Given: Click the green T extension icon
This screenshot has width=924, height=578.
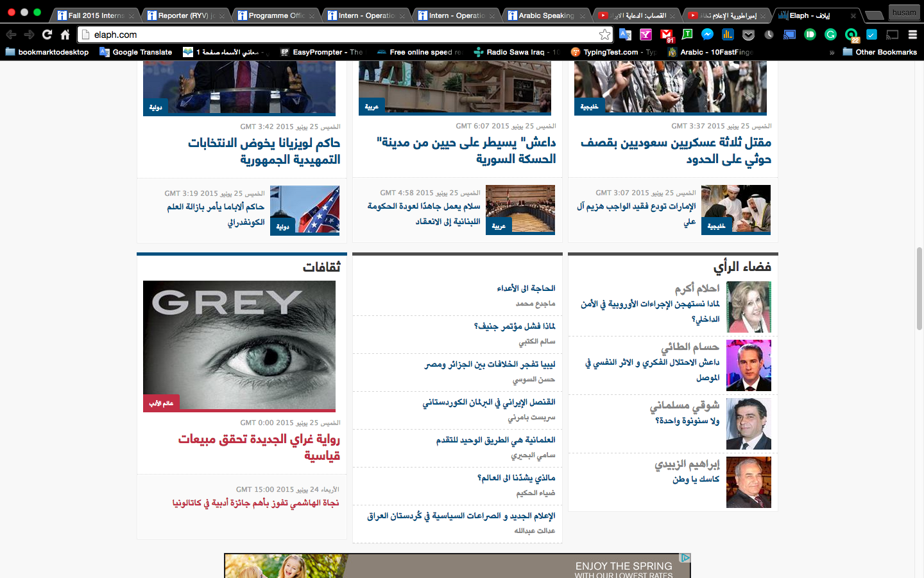Looking at the screenshot, I should 687,34.
